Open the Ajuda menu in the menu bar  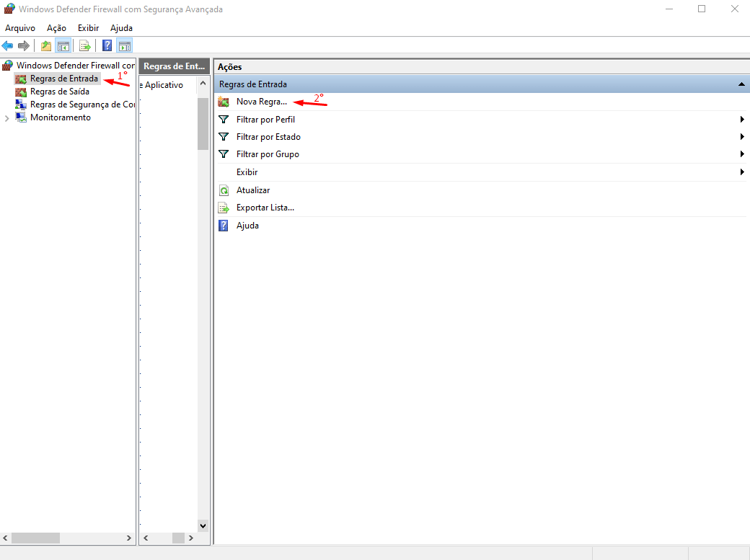(x=121, y=28)
